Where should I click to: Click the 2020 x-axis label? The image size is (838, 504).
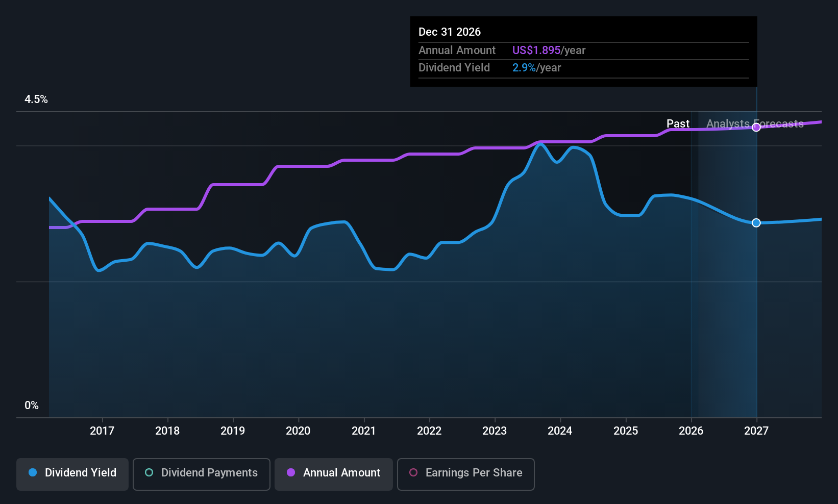298,431
